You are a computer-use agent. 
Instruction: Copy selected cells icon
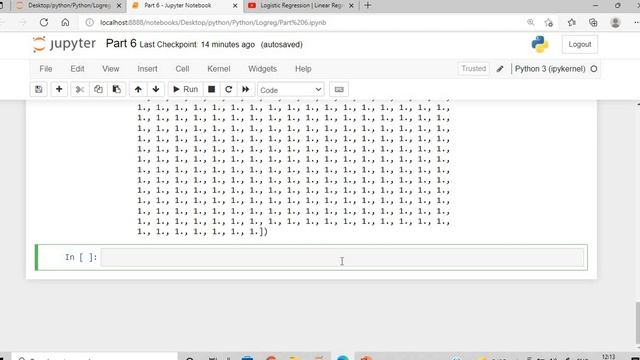(x=98, y=89)
